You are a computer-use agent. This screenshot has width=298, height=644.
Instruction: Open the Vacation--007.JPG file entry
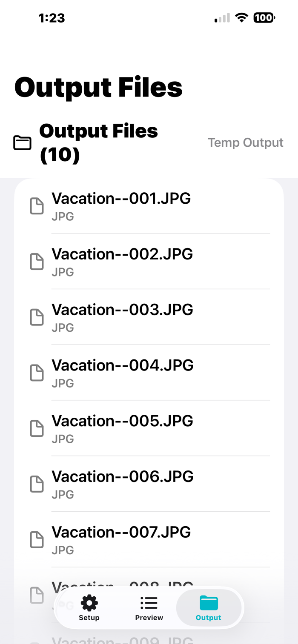(149, 540)
